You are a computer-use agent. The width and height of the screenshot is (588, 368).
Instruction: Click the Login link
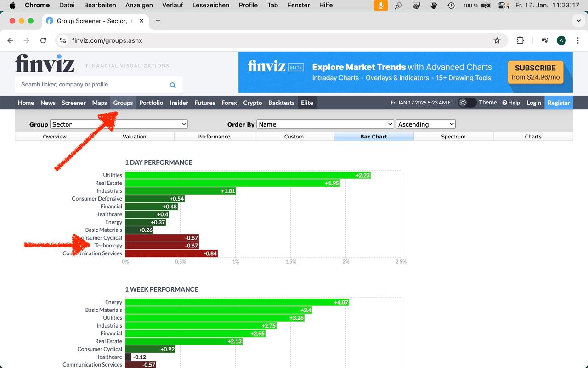(533, 103)
